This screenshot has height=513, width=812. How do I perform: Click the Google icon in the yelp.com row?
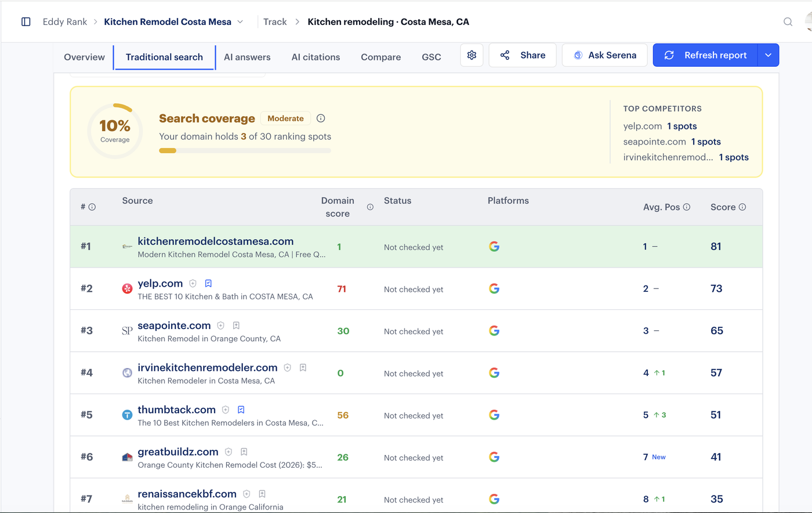pos(494,288)
